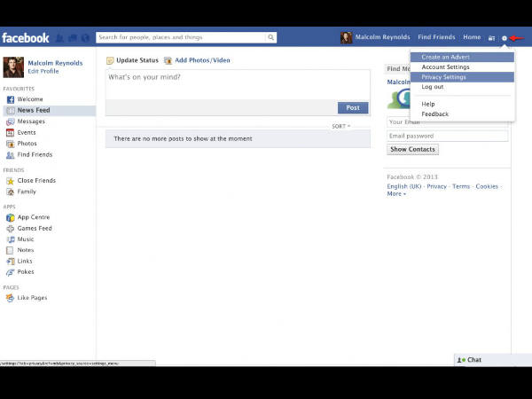Select Log out from menu

point(462,87)
